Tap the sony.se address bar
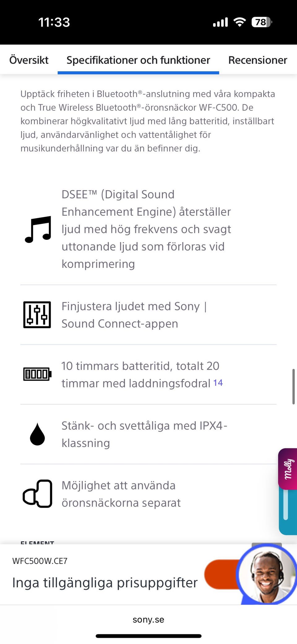Screen dimensions: 297x644 tap(148, 620)
